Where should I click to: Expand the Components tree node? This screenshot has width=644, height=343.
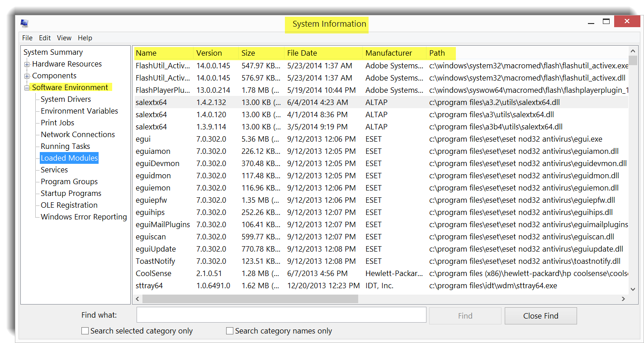pyautogui.click(x=27, y=76)
